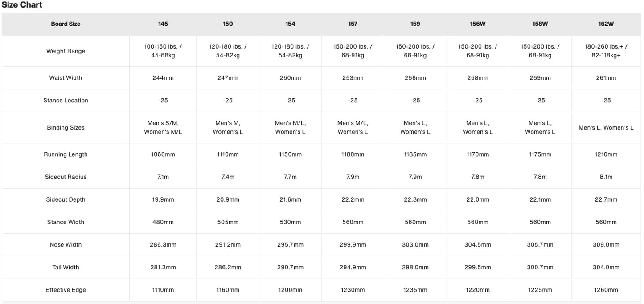Click the Board Size header cell
Viewport: 644px width, 304px height.
coord(66,24)
